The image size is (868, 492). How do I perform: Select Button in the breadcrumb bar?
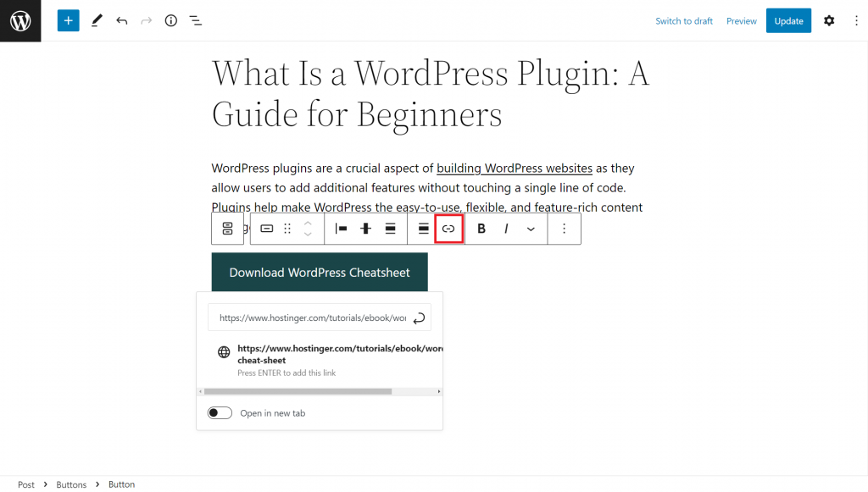[121, 484]
